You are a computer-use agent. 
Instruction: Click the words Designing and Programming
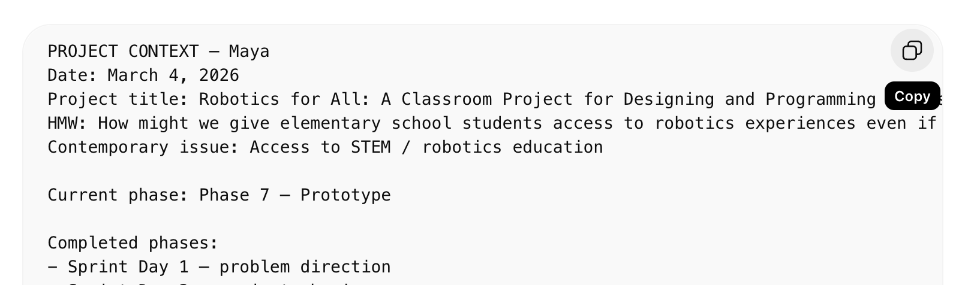coord(750,99)
